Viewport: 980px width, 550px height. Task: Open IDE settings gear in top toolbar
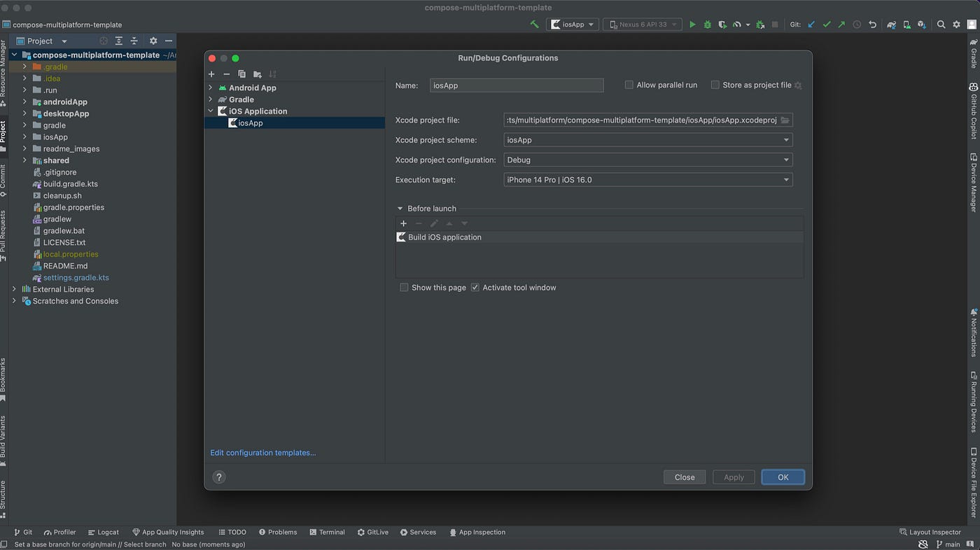(x=956, y=24)
